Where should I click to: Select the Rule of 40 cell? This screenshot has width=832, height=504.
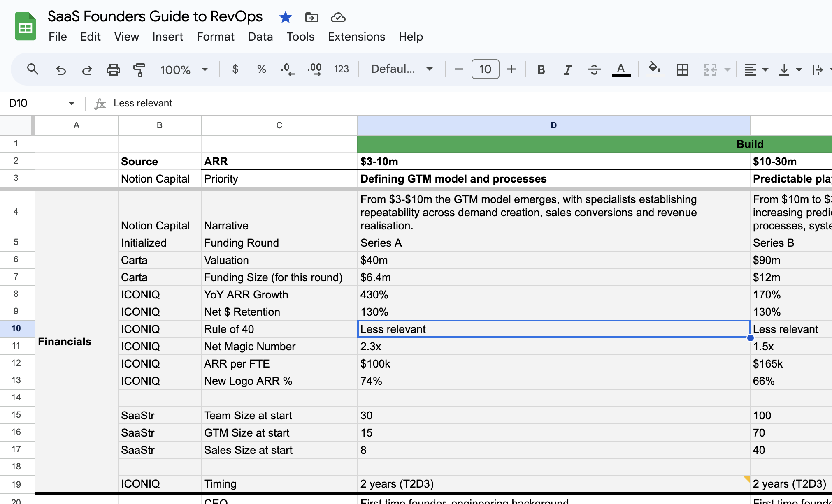[279, 329]
